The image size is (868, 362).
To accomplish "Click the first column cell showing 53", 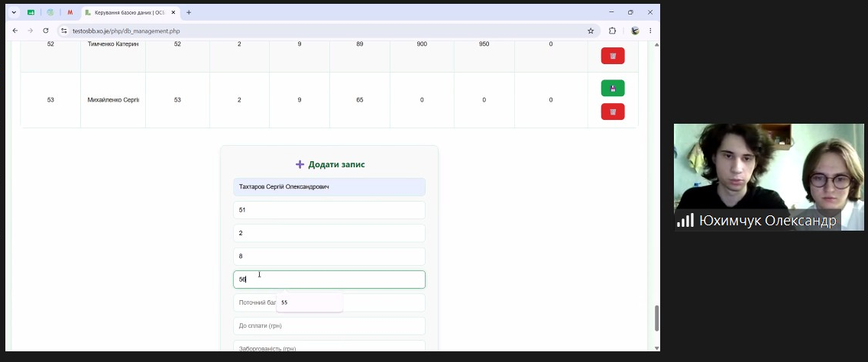I will (50, 99).
